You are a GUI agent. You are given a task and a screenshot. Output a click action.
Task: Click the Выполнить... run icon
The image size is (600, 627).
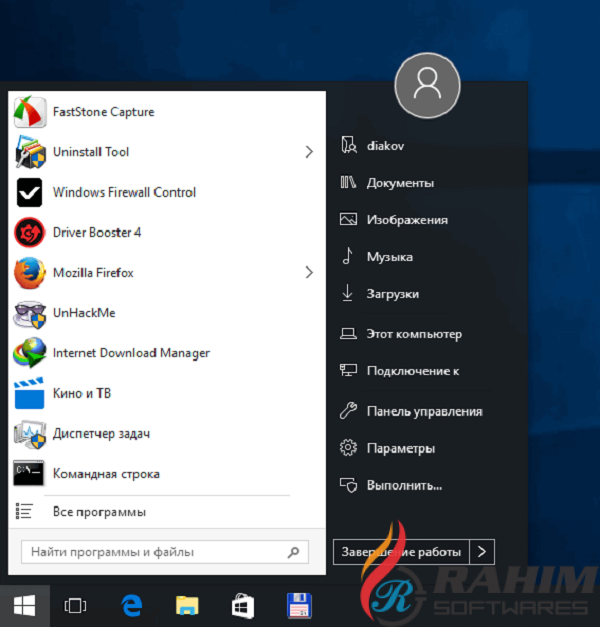[x=348, y=485]
